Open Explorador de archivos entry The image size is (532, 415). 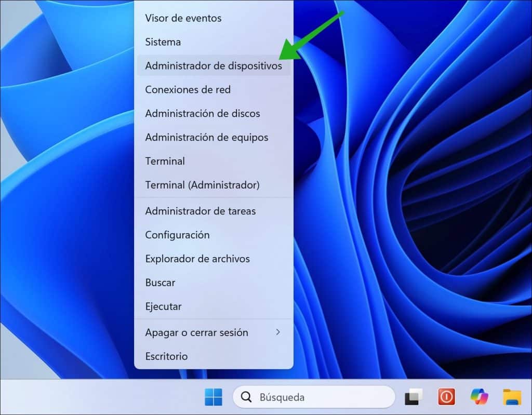tap(214, 259)
